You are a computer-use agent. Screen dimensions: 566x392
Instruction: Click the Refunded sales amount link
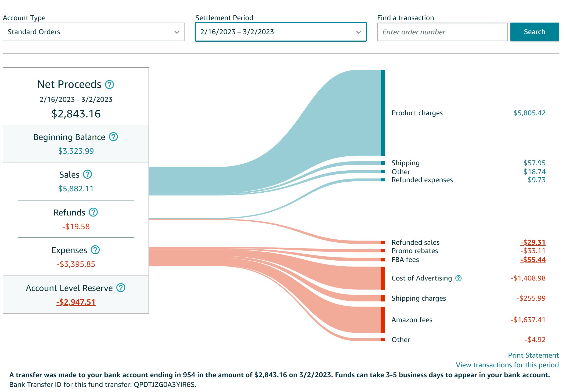point(533,242)
